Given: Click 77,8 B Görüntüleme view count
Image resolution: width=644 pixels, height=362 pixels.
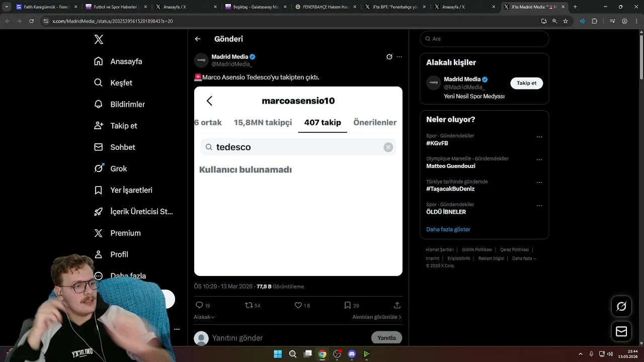Looking at the screenshot, I should [x=280, y=287].
